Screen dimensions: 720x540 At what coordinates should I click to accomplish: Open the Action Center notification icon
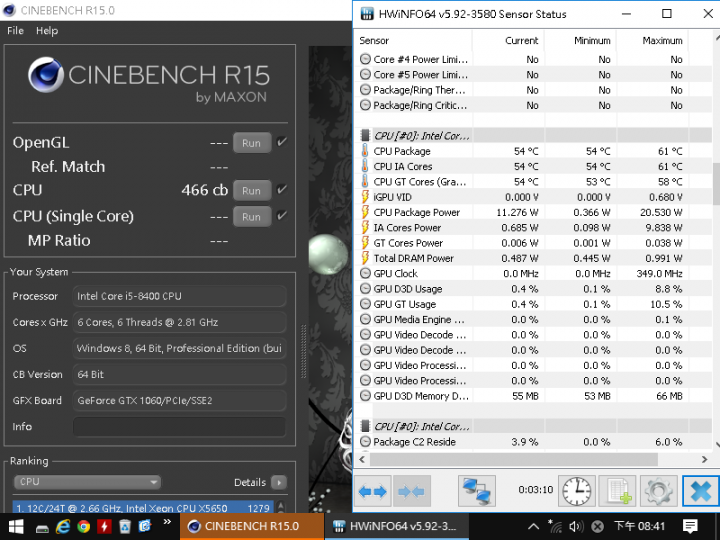pyautogui.click(x=690, y=526)
